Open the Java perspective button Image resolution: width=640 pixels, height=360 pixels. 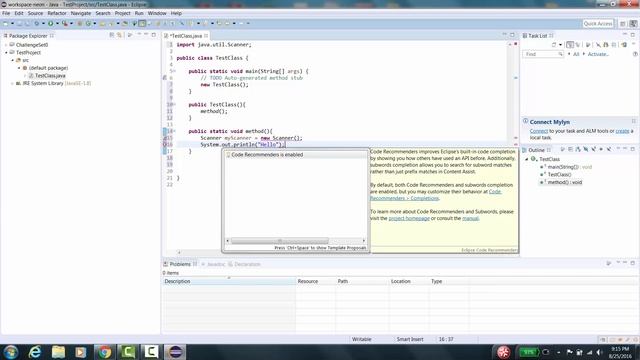[x=633, y=24]
